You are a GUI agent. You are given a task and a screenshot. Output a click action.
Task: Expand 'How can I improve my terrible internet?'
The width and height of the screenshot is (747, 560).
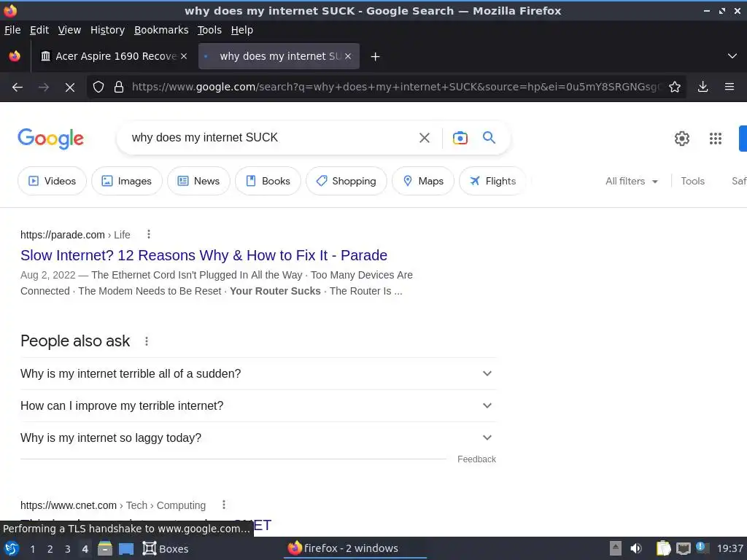258,405
